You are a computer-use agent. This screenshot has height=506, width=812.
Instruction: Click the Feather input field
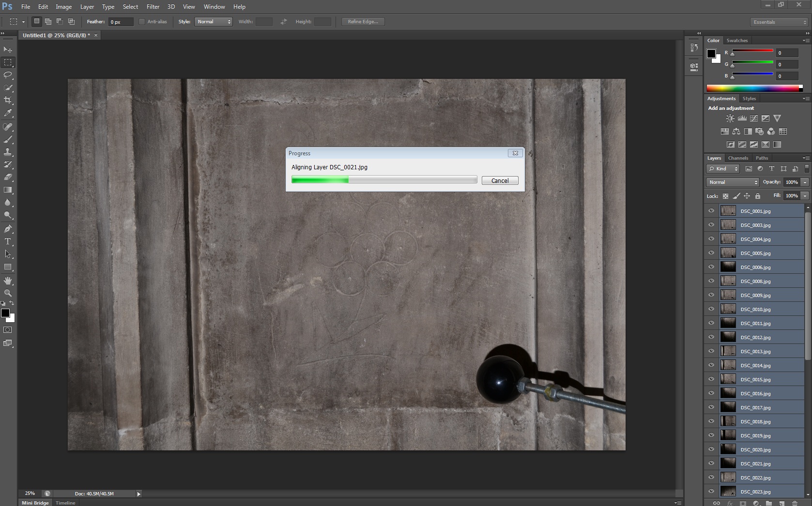tap(121, 22)
